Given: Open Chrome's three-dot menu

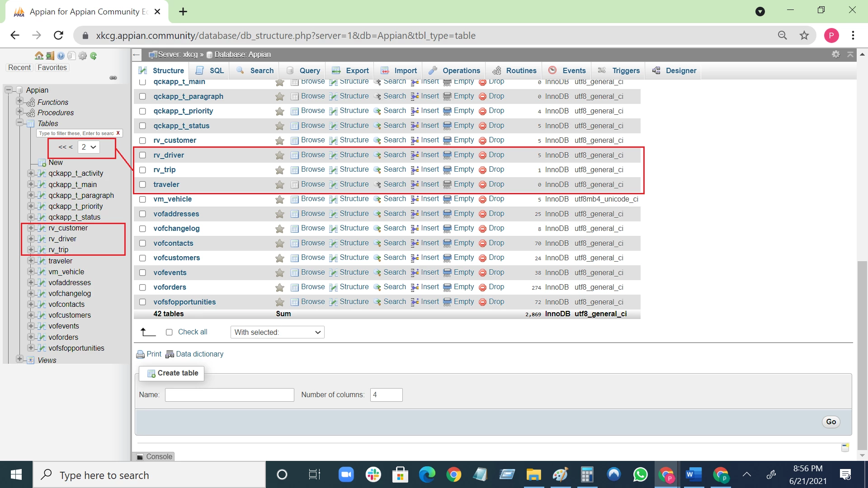Looking at the screenshot, I should click(853, 35).
